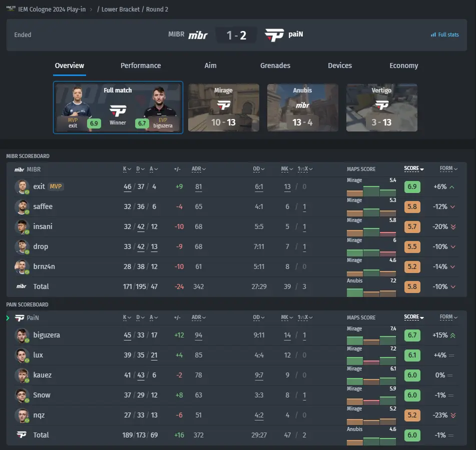This screenshot has width=476, height=450.
Task: Open the Full stats link
Action: pyautogui.click(x=445, y=35)
